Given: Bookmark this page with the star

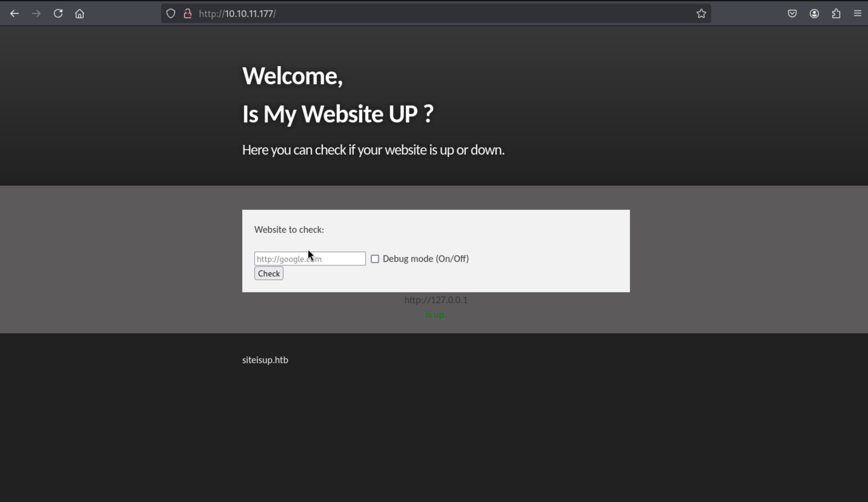Looking at the screenshot, I should [x=701, y=14].
